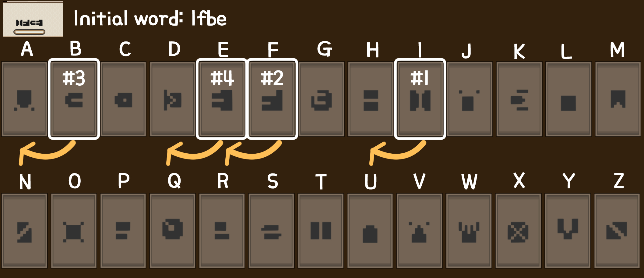Viewport: 644px width, 278px height.
Task: Select the tile marked #1 under I
Action: (x=420, y=99)
